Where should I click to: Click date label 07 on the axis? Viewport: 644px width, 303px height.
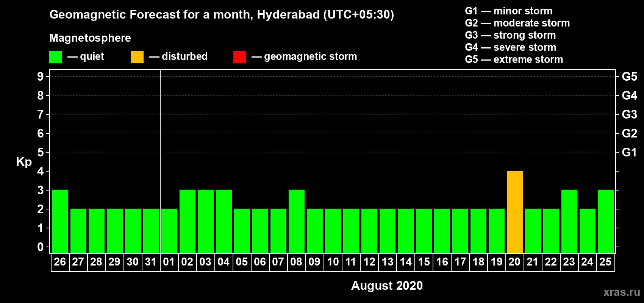278,262
